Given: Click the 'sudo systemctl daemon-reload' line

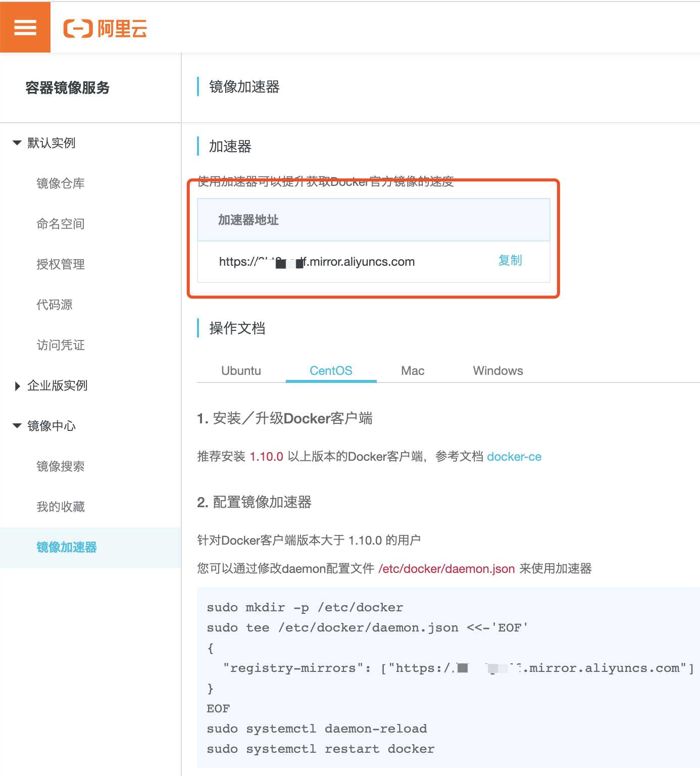Looking at the screenshot, I should tap(317, 729).
